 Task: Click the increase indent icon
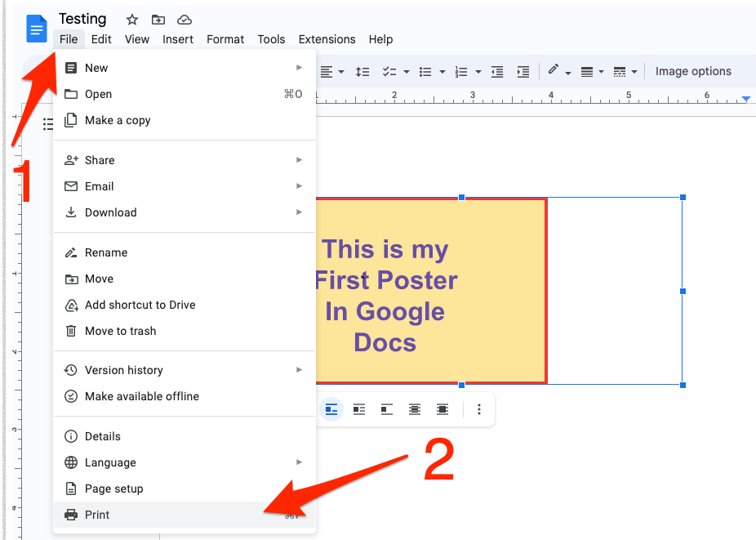point(523,72)
